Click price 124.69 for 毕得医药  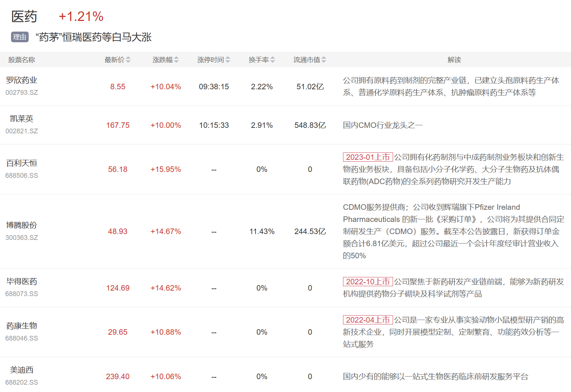click(x=118, y=288)
